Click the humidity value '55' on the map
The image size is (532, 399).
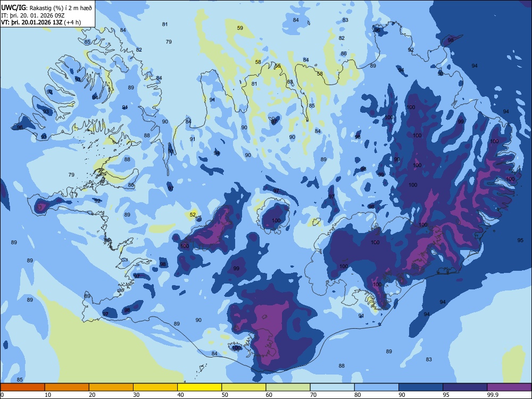pos(278,66)
